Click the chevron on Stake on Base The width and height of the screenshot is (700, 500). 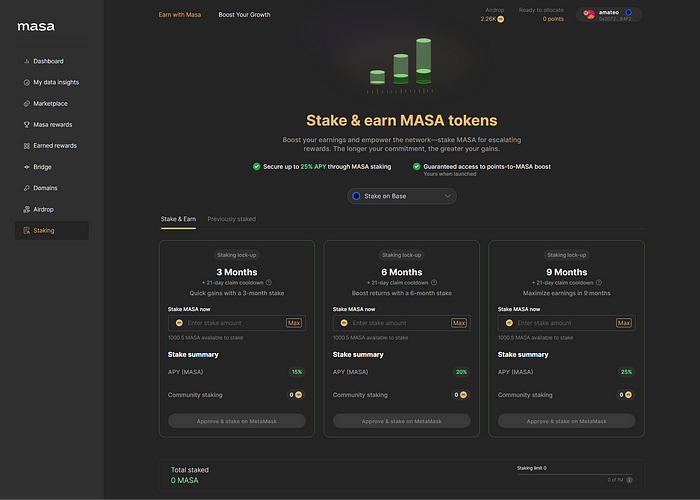pos(447,196)
